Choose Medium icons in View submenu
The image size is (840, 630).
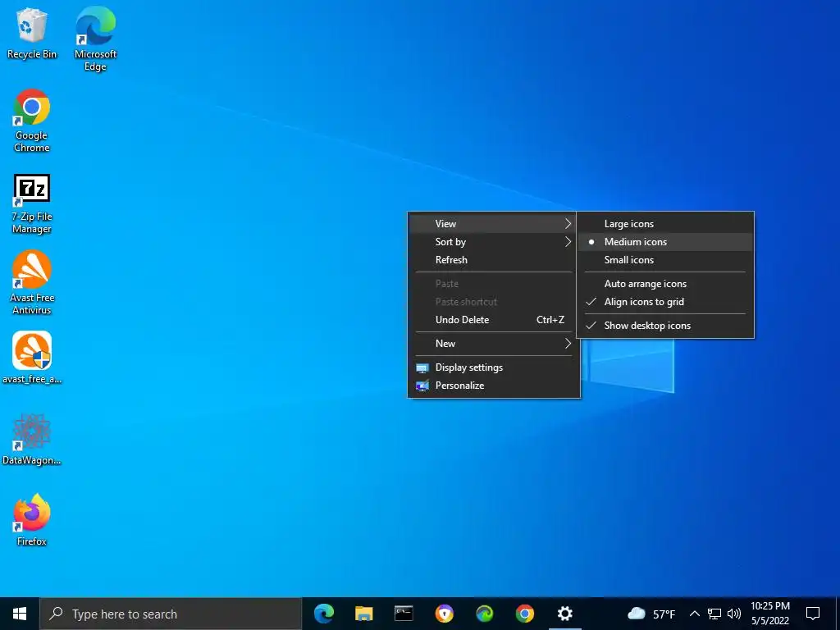[665, 242]
